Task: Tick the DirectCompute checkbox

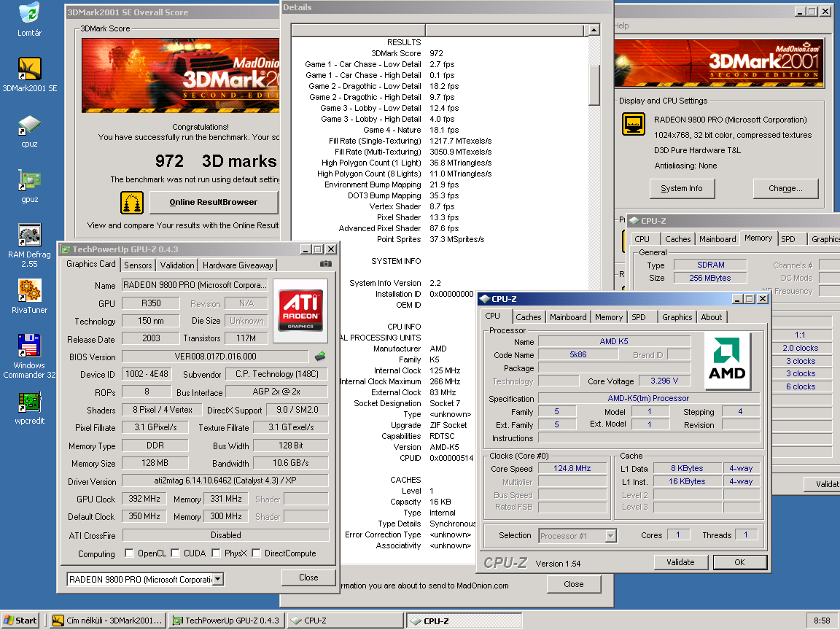Action: click(256, 553)
